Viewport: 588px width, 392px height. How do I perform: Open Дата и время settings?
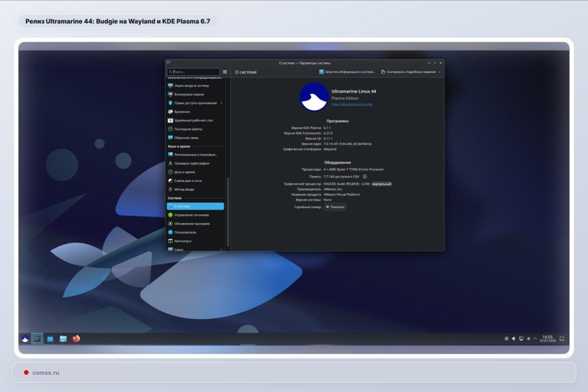coord(196,172)
